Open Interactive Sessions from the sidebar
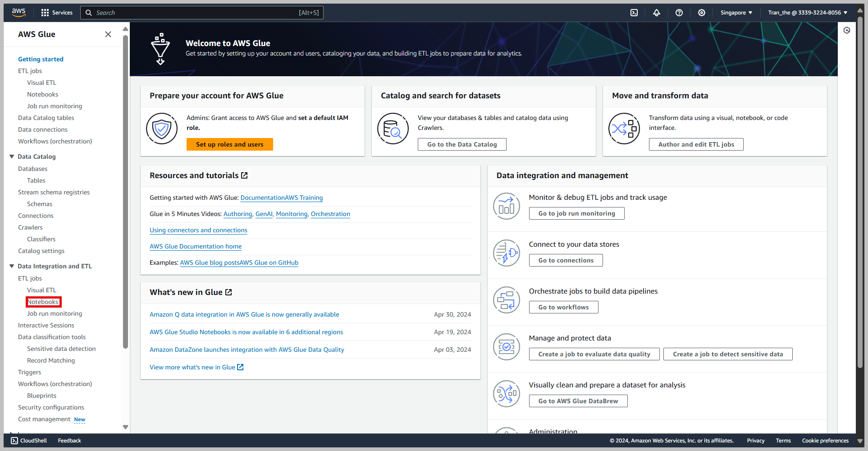This screenshot has height=451, width=868. [x=46, y=325]
